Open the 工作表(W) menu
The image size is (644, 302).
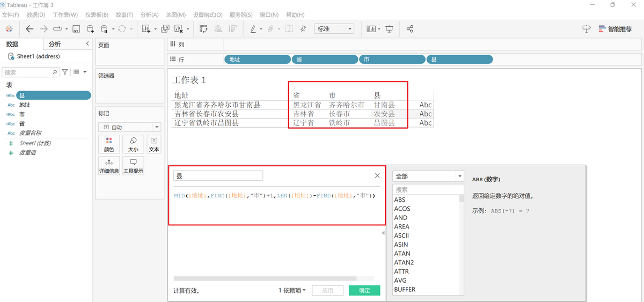click(x=65, y=14)
